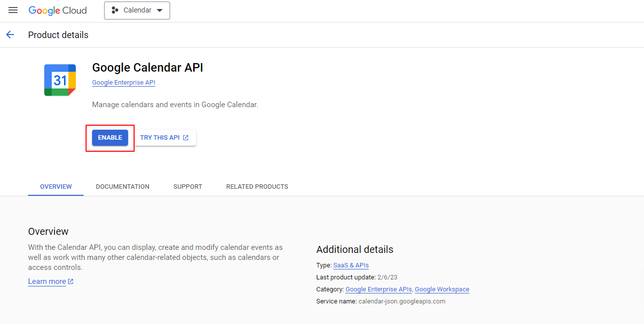Click the TRY THIS API button
This screenshot has height=324, width=644.
click(x=164, y=138)
